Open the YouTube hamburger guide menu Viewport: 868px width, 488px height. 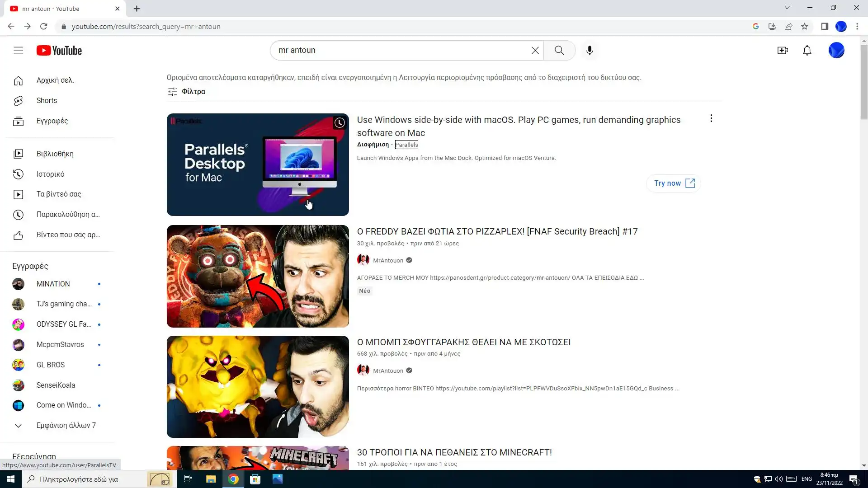click(x=18, y=50)
